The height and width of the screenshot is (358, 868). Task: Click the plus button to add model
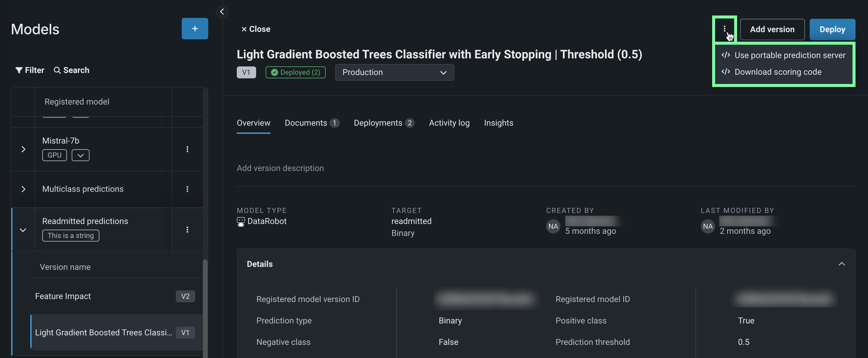point(195,29)
